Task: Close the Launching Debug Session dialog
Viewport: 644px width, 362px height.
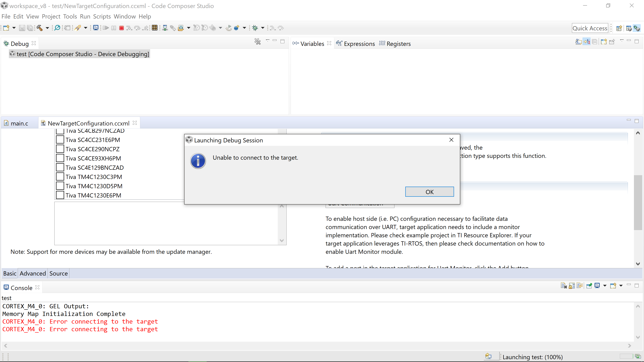Action: click(x=451, y=140)
